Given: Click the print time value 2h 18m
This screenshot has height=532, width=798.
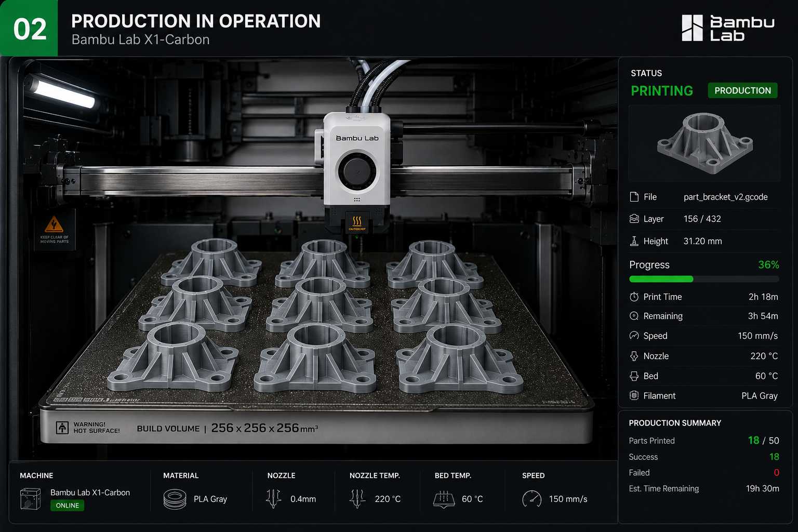Looking at the screenshot, I should tap(763, 297).
